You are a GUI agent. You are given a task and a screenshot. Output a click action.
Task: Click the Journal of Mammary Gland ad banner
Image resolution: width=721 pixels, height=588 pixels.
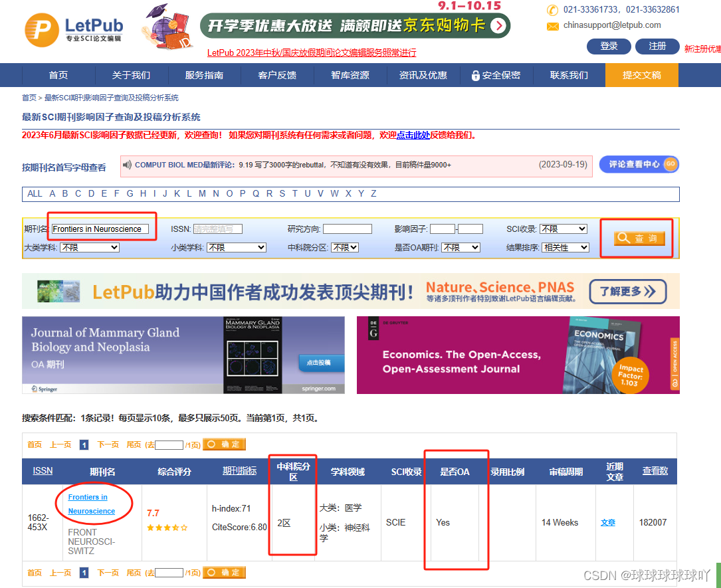pyautogui.click(x=183, y=355)
